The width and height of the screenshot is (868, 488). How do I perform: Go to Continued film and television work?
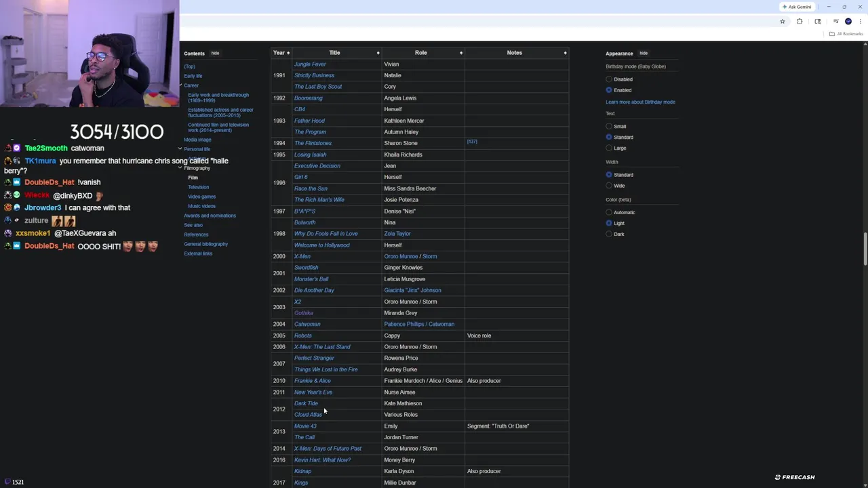218,127
